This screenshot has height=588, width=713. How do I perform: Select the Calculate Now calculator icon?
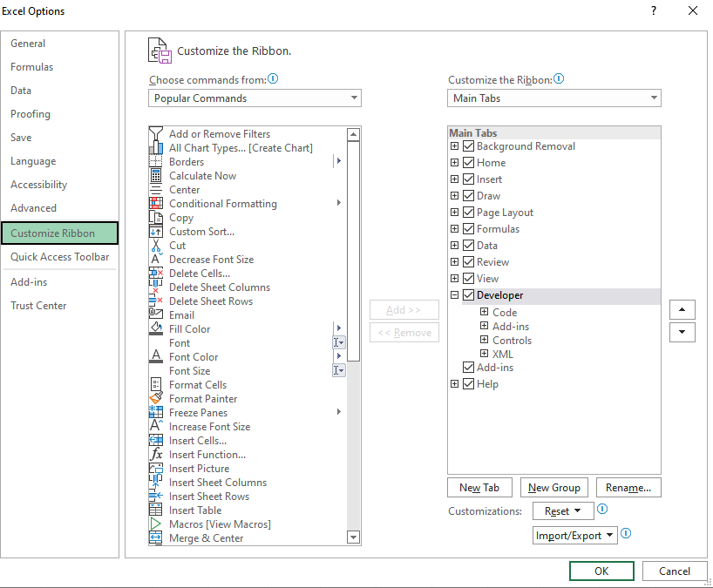(x=156, y=175)
